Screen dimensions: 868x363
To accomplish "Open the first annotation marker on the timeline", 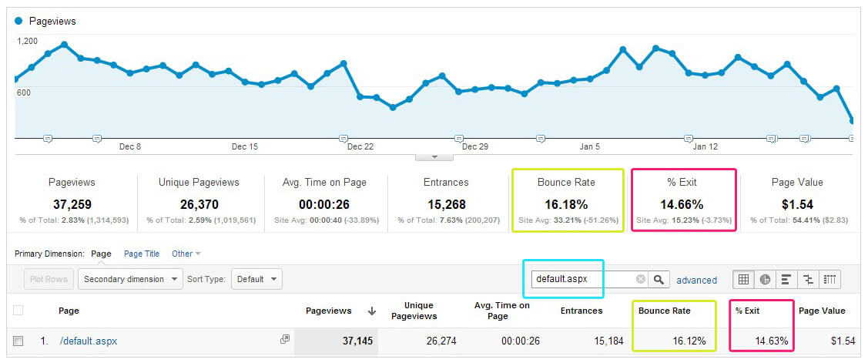I will (48, 138).
